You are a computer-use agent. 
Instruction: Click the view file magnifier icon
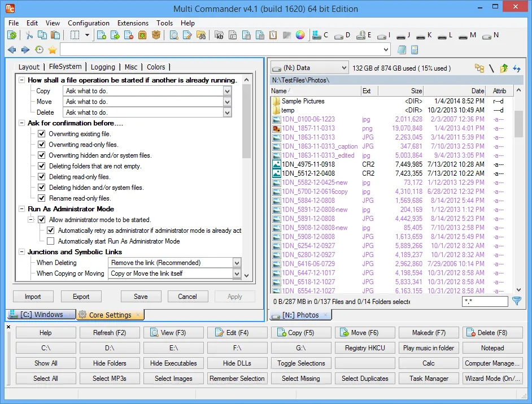coord(174,35)
